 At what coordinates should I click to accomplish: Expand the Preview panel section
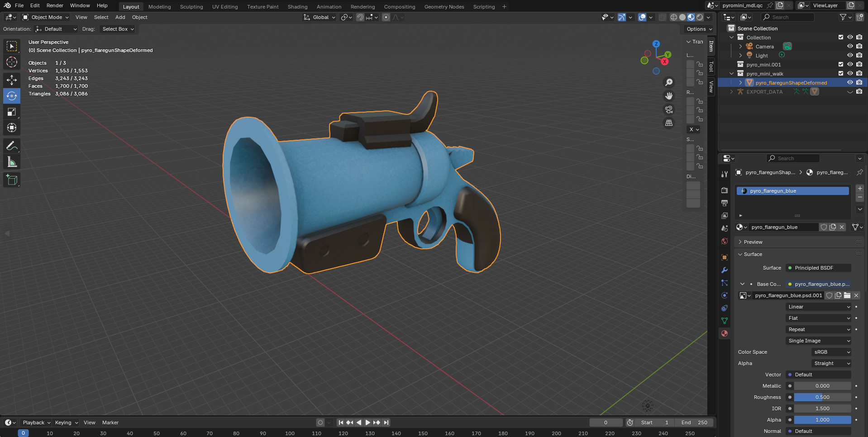753,242
